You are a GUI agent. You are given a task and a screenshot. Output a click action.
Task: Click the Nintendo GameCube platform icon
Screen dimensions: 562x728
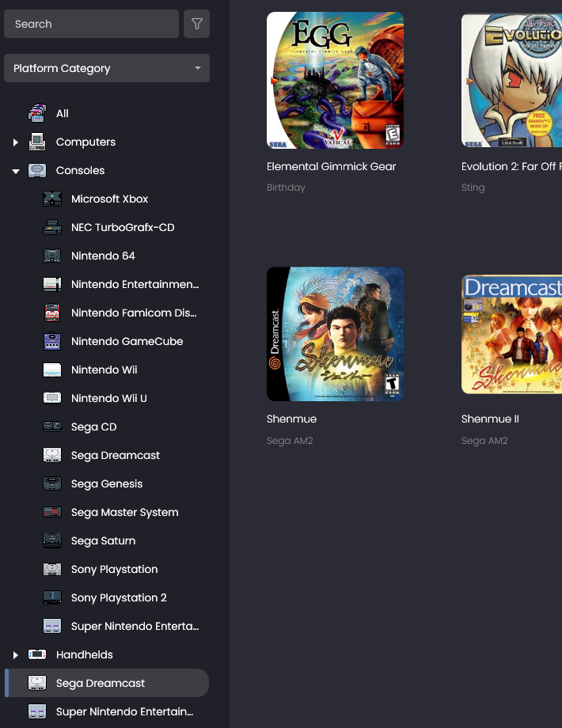click(52, 342)
